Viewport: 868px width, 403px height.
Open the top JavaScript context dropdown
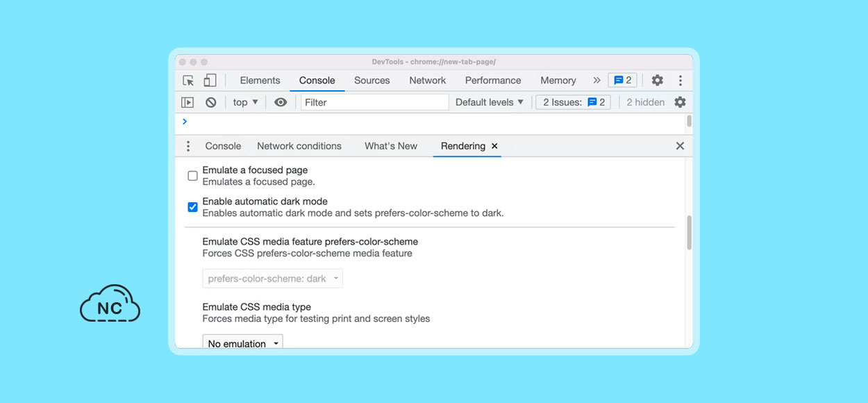tap(246, 102)
